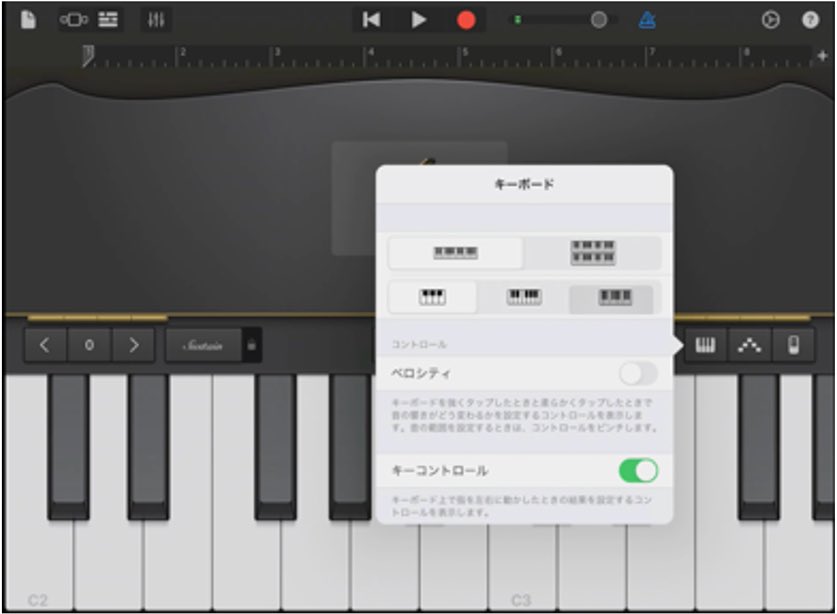837x614 pixels.
Task: Jump to bar 7 on the ruler
Action: coord(650,53)
